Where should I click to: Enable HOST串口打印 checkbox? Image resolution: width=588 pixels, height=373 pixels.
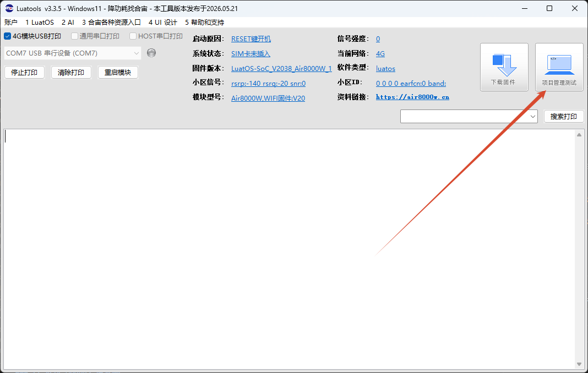(x=133, y=36)
